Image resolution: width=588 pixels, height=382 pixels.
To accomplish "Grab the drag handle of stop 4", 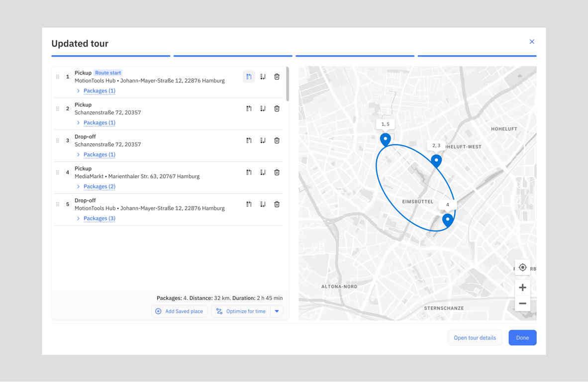I will [57, 173].
